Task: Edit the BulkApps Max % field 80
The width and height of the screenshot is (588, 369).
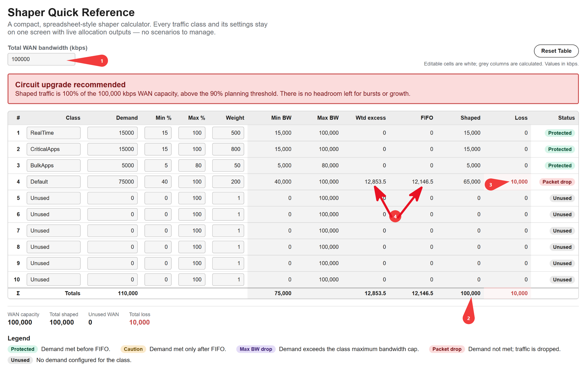Action: pos(192,166)
